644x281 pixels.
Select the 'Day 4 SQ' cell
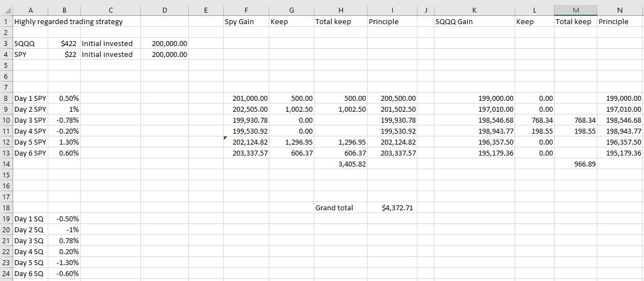pos(30,251)
